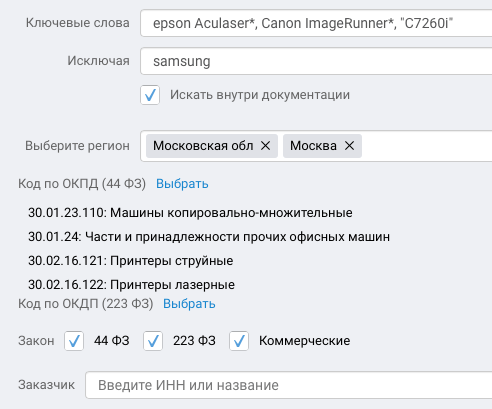Click the Коммерческие label text
The height and width of the screenshot is (409, 492).
(x=305, y=341)
